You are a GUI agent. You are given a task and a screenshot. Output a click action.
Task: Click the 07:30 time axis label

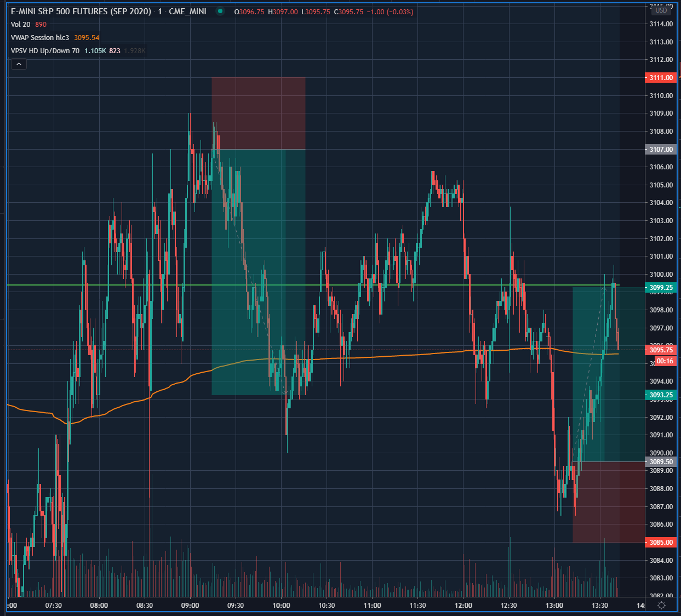pos(54,606)
